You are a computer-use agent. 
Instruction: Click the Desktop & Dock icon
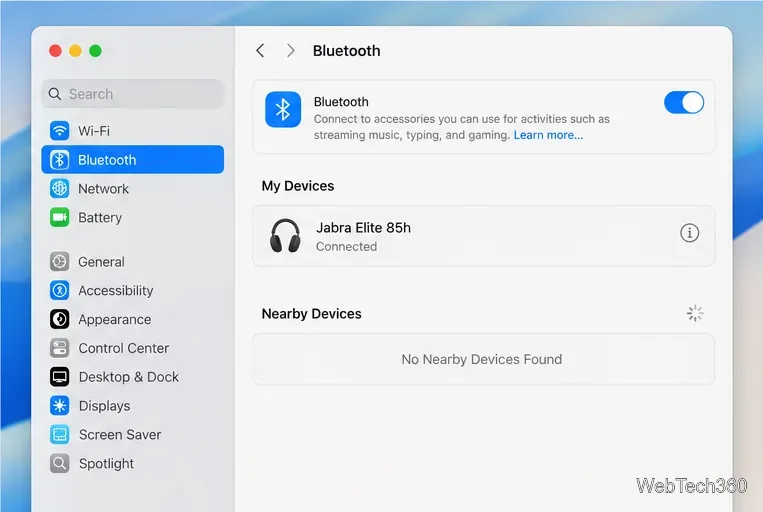(59, 377)
